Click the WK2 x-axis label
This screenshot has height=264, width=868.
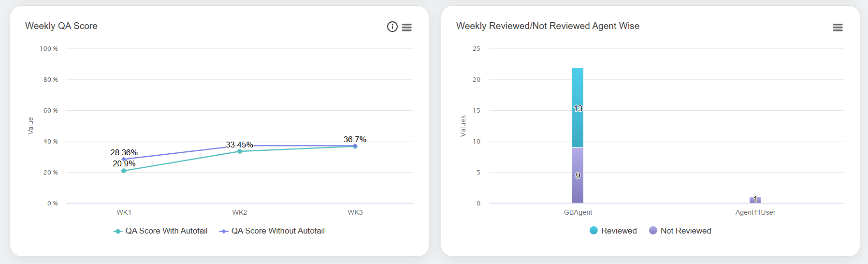(x=240, y=212)
